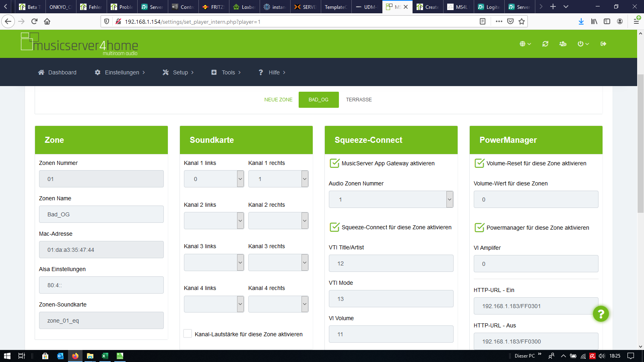Viewport: 644px width, 362px height.
Task: Enable Kanal-Lautstärke für diese Zone checkbox
Action: [188, 333]
